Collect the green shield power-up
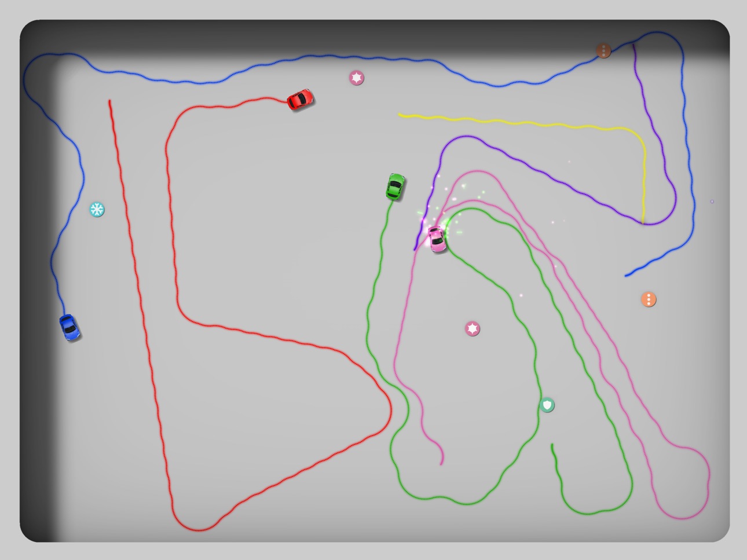This screenshot has height=560, width=747. coord(547,405)
